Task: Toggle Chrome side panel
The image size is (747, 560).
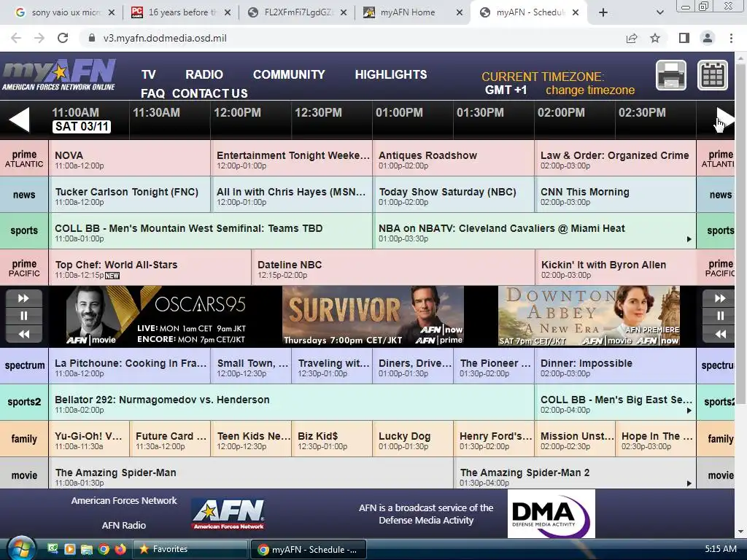Action: tap(684, 38)
